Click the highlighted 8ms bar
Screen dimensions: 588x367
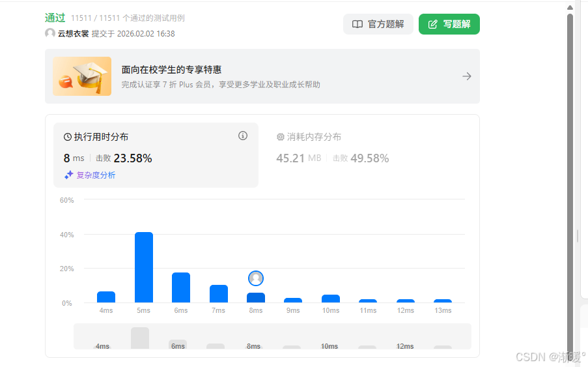point(256,298)
